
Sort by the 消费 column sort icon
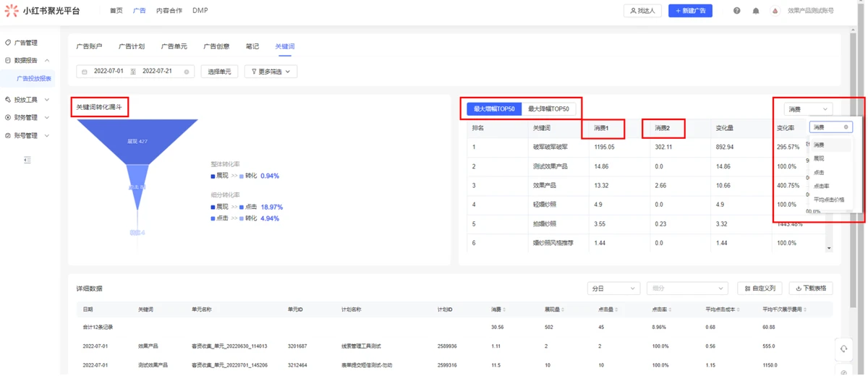click(504, 310)
